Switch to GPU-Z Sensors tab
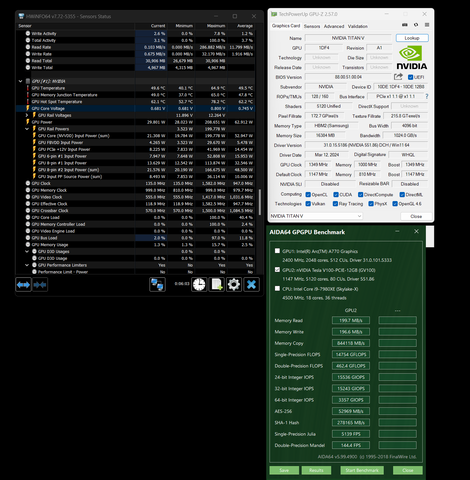Image resolution: width=470 pixels, height=480 pixels. tap(312, 26)
